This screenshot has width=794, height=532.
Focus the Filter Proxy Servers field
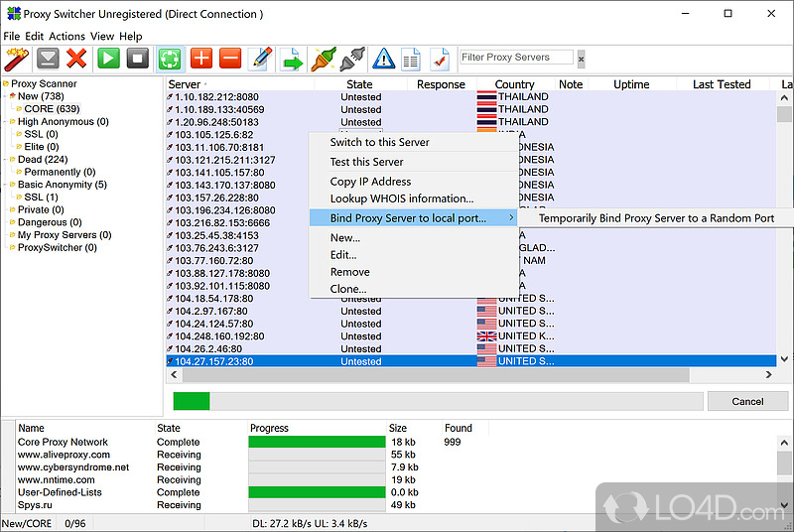516,58
